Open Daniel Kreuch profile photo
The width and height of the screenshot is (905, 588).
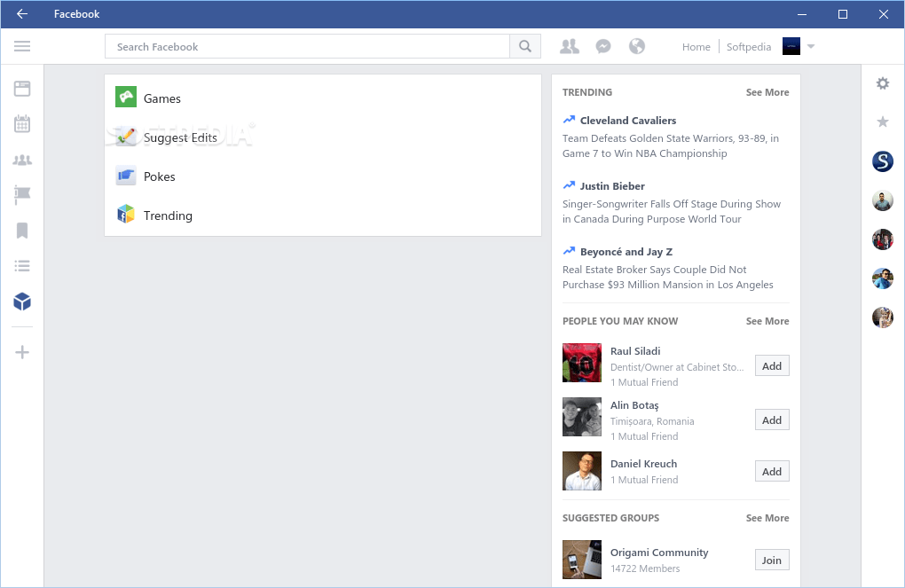(582, 471)
